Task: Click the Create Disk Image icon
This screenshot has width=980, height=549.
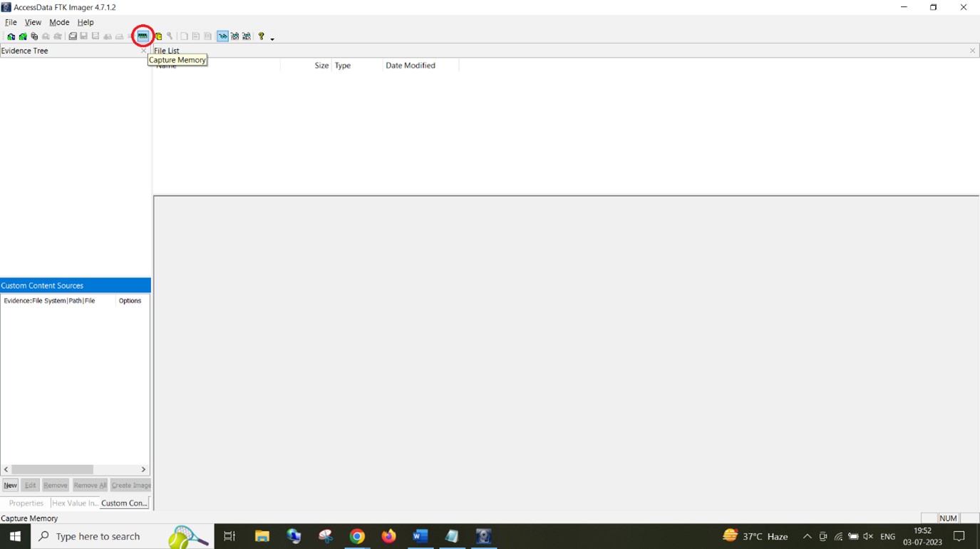Action: 72,36
